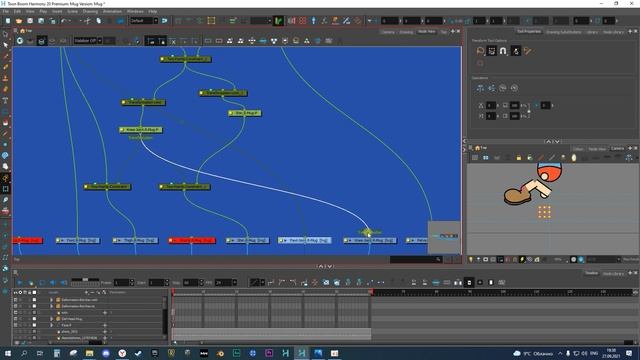640x360 pixels.
Task: Click the Flip Vertical operation icon
Action: (x=492, y=88)
